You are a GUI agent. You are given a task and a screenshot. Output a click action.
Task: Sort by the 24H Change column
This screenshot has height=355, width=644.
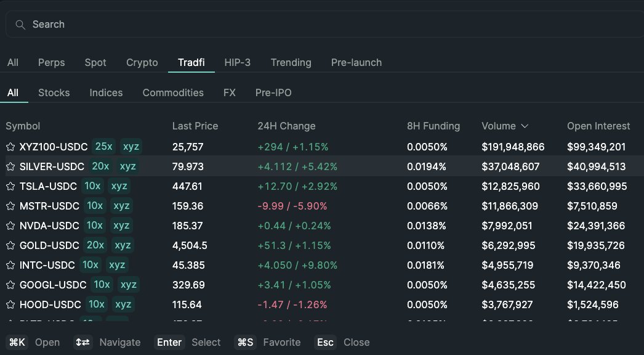coord(287,126)
